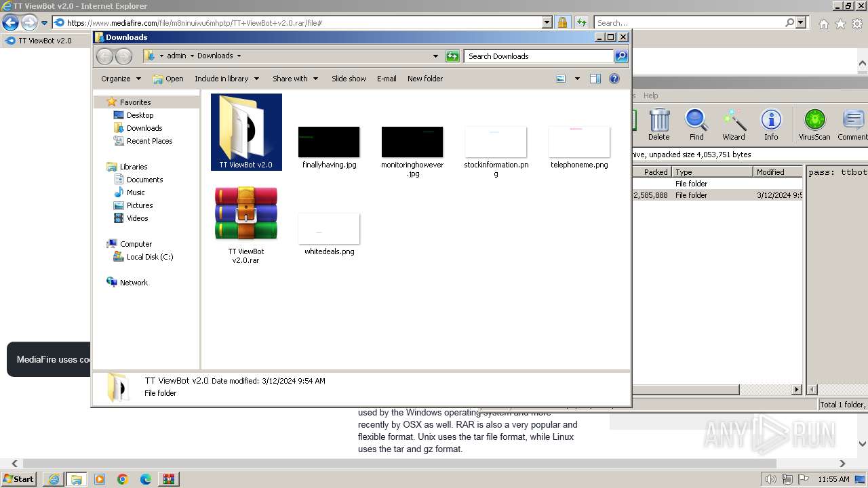
Task: Click the WinRAR Delete toolbar icon
Action: point(658,125)
